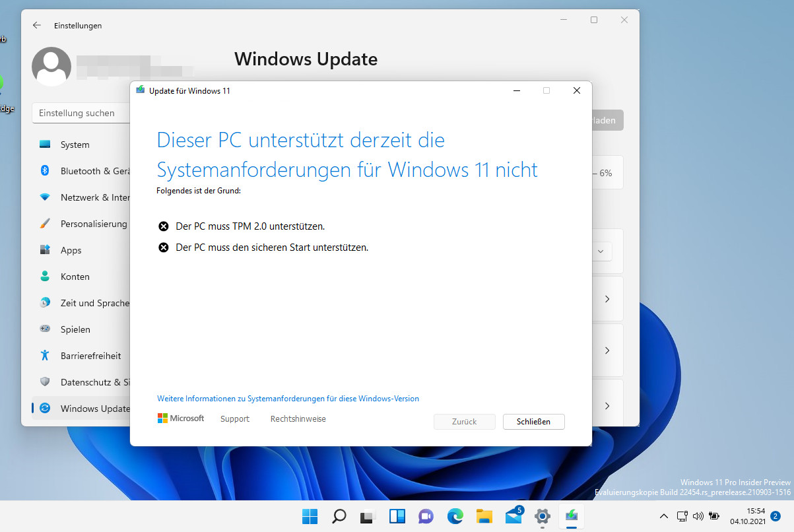Click the text 'Der PC muss den sicheren Start unterstützen.'
This screenshot has height=532, width=794.
272,248
